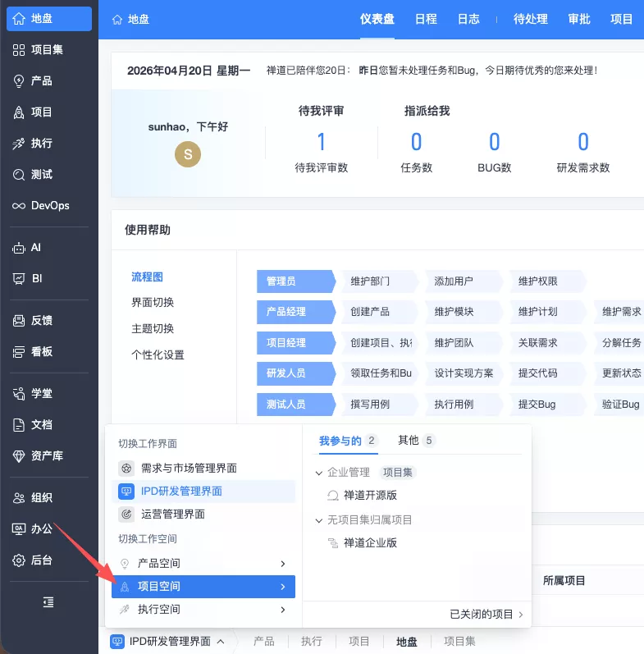Click 产品 in bottom navigation bar
Viewport: 644px width, 654px height.
pos(263,642)
